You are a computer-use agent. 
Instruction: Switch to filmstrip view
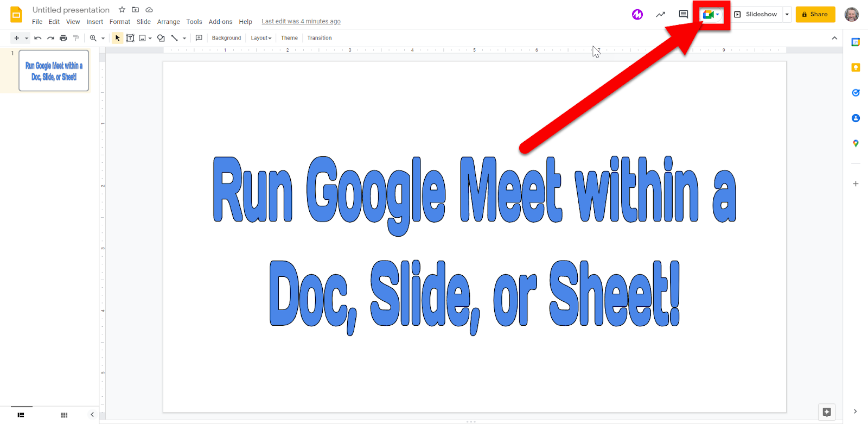pos(21,415)
